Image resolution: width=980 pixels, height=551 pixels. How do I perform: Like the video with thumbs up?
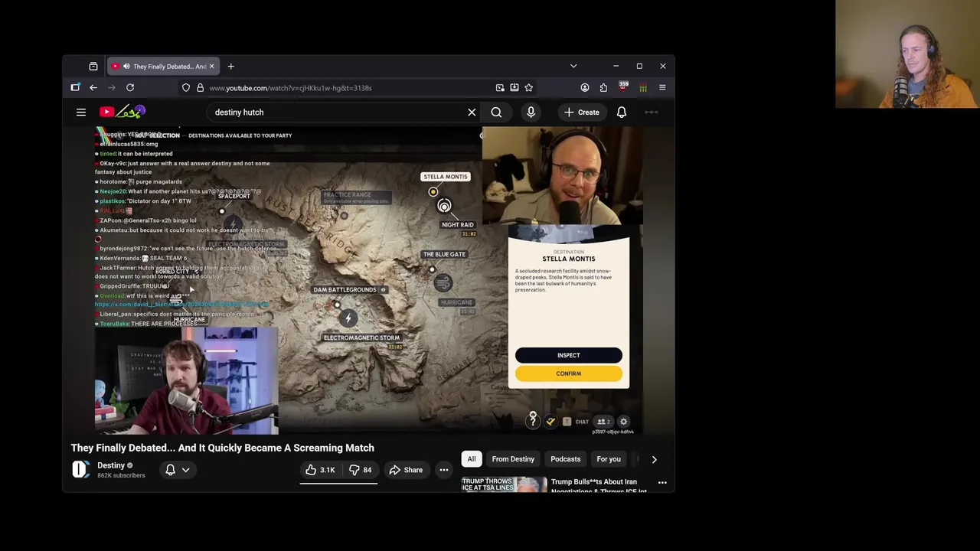[320, 470]
